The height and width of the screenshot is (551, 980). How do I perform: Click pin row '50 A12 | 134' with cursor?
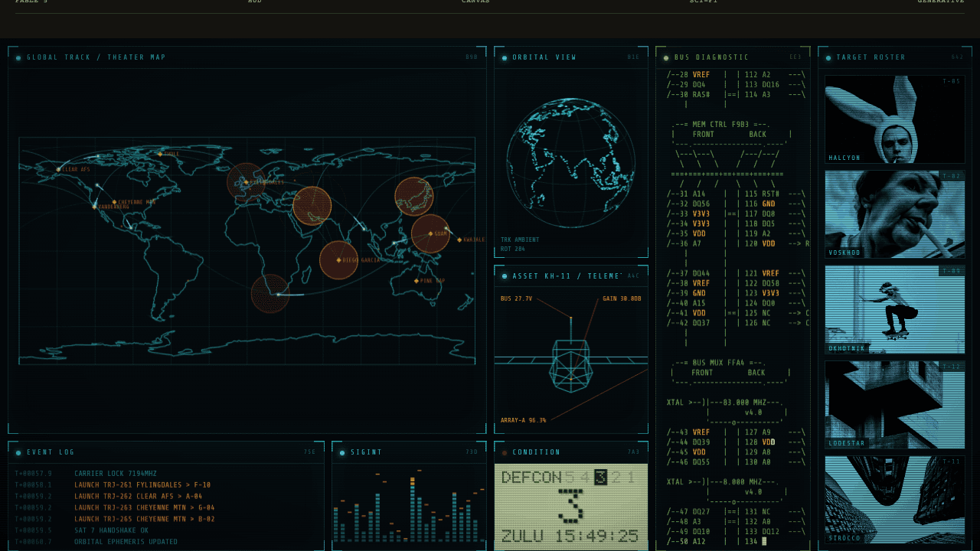pyautogui.click(x=717, y=542)
